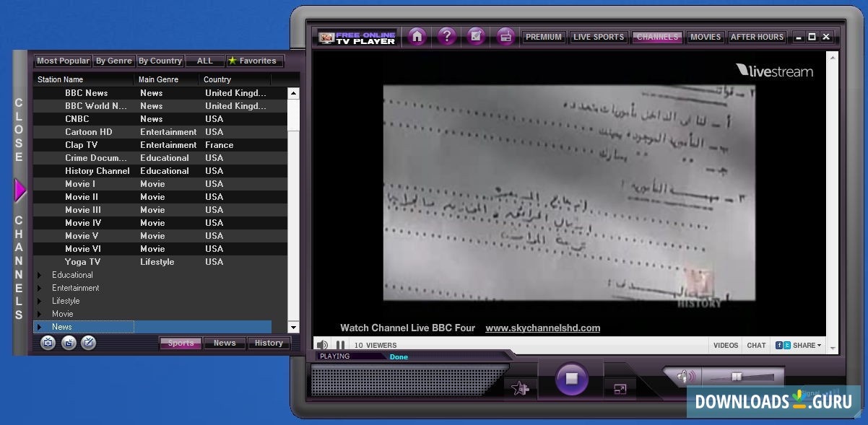
Task: Click the fullscreen resize icon beside the stop button
Action: pyautogui.click(x=620, y=389)
